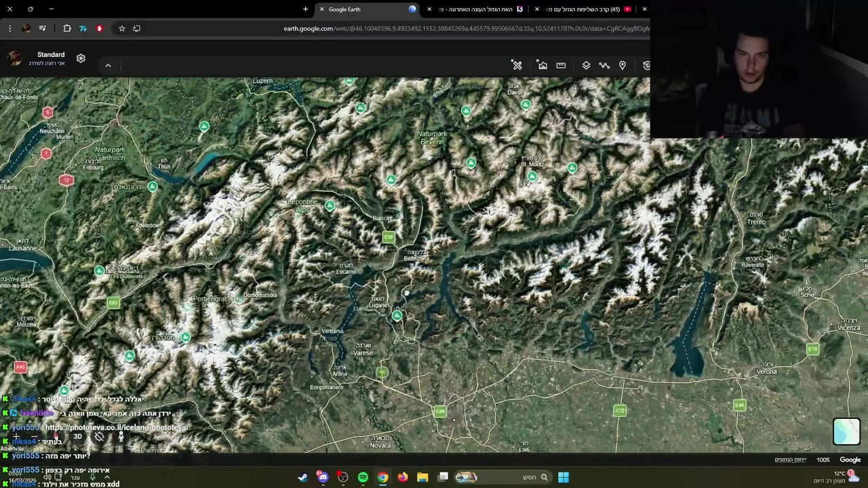Click the park marker beside St. Moritz
The image size is (868, 488).
[x=532, y=177]
